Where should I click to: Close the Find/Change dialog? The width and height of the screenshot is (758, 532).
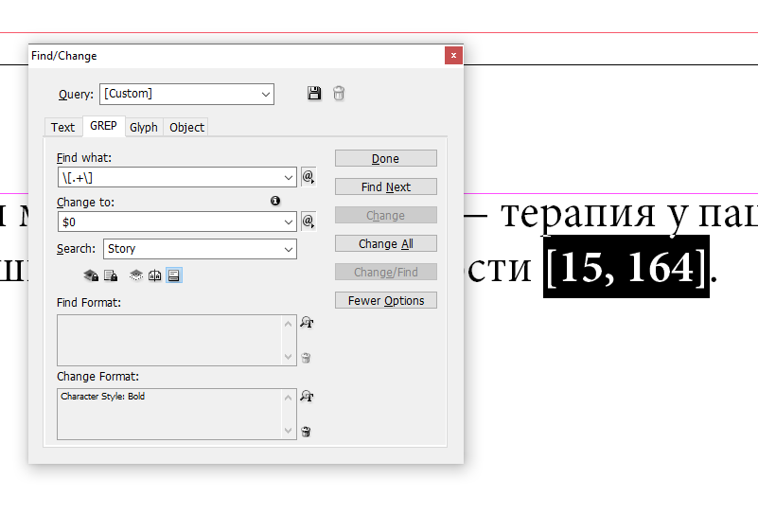(x=453, y=55)
